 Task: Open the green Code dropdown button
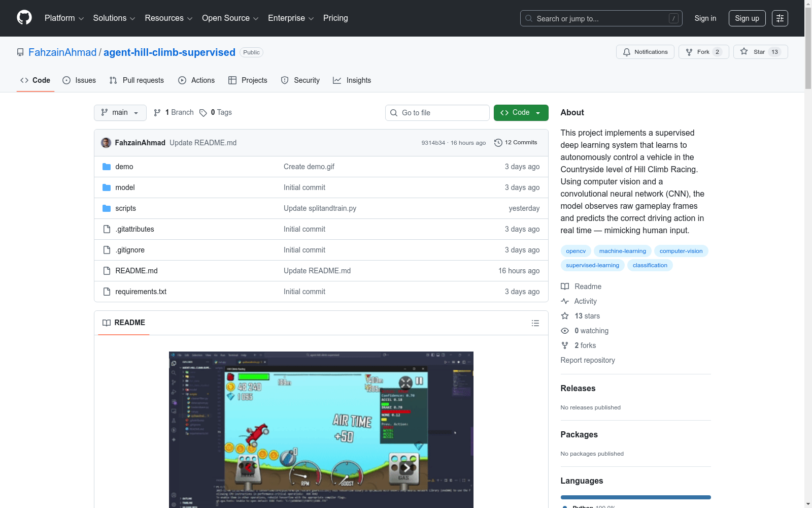[x=521, y=113]
